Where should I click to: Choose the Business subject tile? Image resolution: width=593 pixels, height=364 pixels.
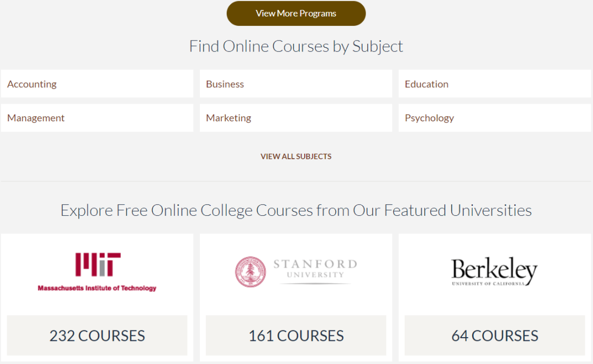pos(296,84)
